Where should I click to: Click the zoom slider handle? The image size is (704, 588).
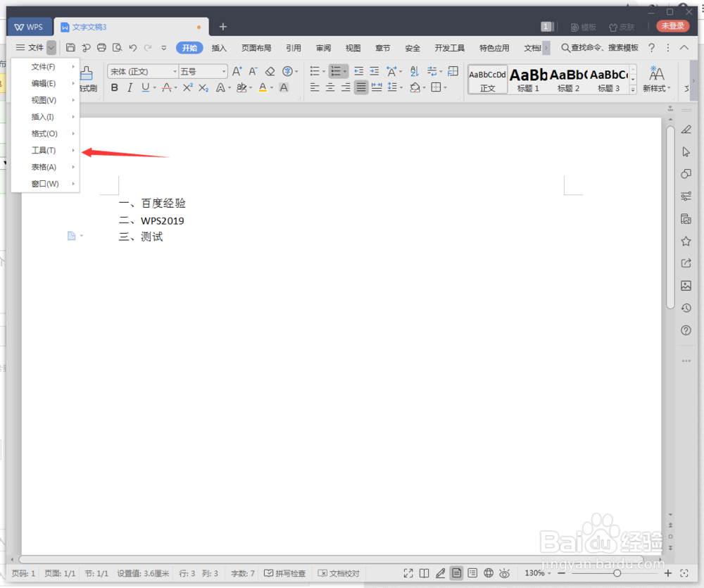pos(617,573)
